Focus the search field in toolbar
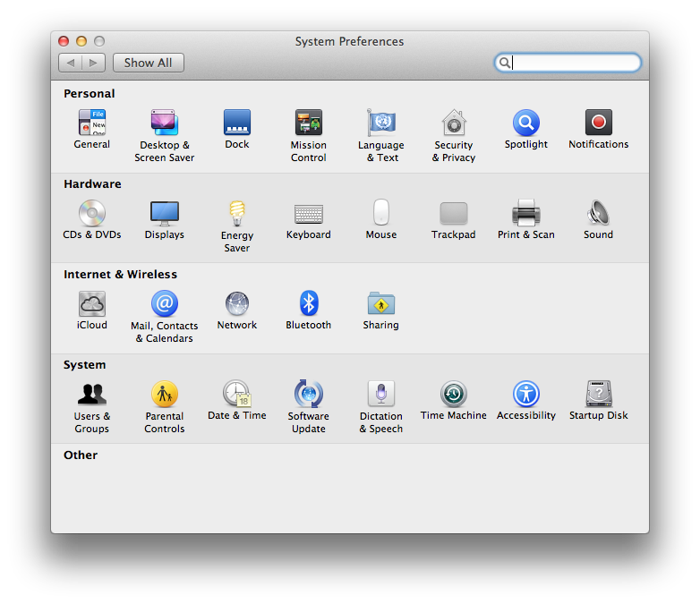Screen dimensions: 700x604 (x=575, y=63)
